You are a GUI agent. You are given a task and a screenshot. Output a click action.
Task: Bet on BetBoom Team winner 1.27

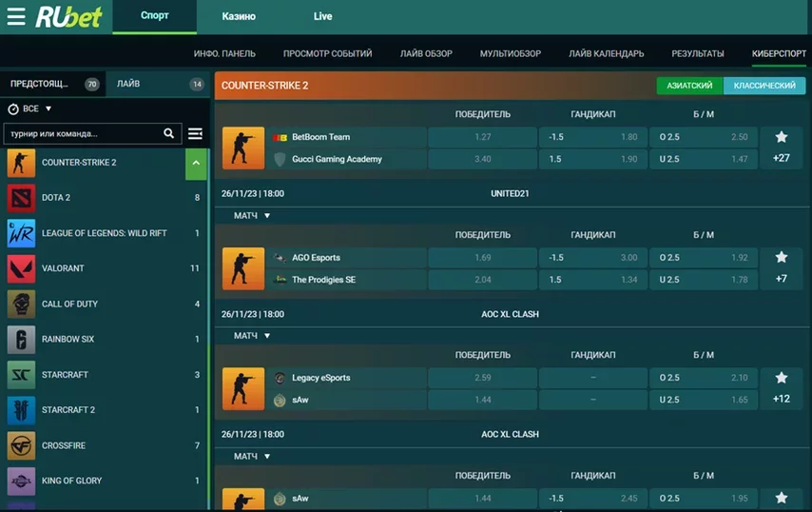(482, 137)
